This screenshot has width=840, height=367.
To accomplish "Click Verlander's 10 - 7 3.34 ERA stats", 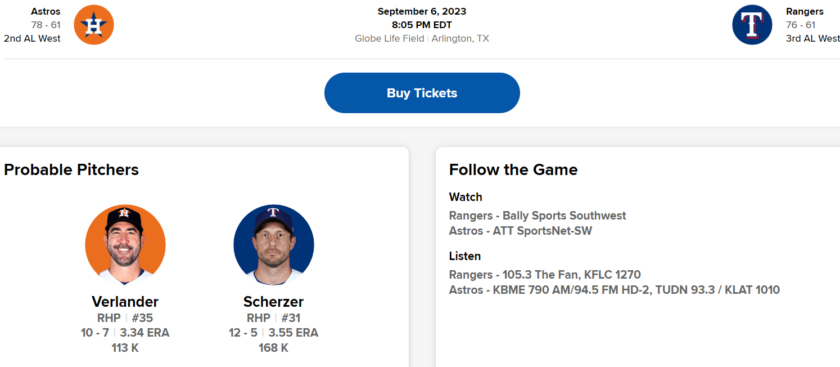I will tap(125, 333).
